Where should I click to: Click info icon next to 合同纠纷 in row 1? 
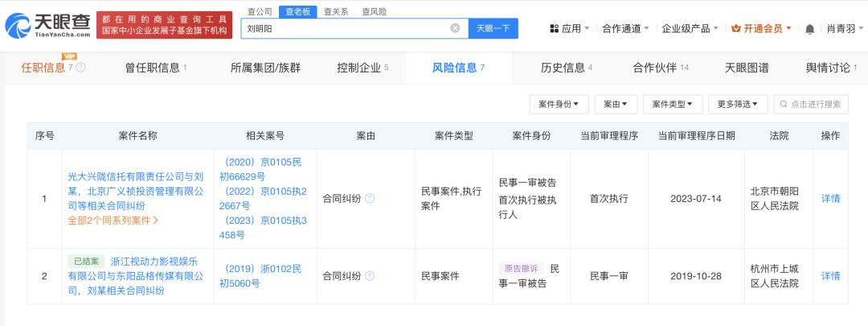(370, 199)
